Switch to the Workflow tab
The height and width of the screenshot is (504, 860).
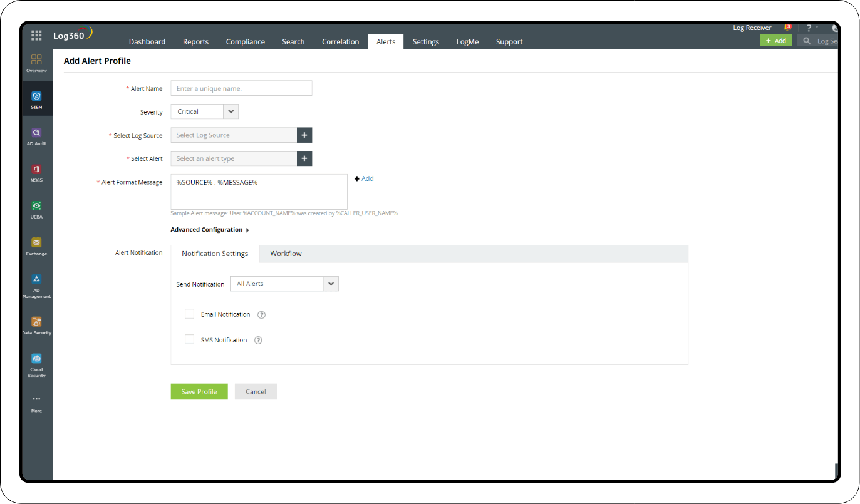pyautogui.click(x=286, y=254)
